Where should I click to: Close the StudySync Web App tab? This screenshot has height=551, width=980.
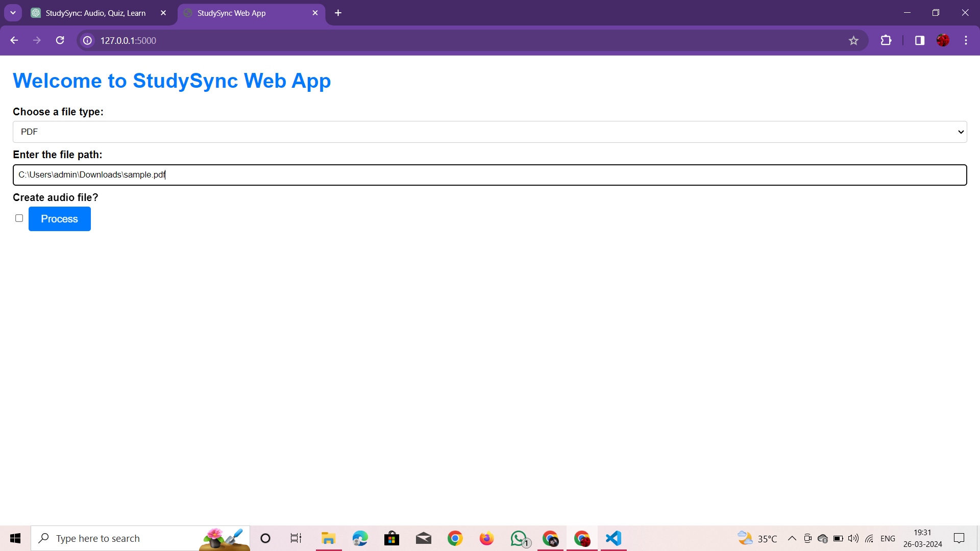[x=315, y=13]
